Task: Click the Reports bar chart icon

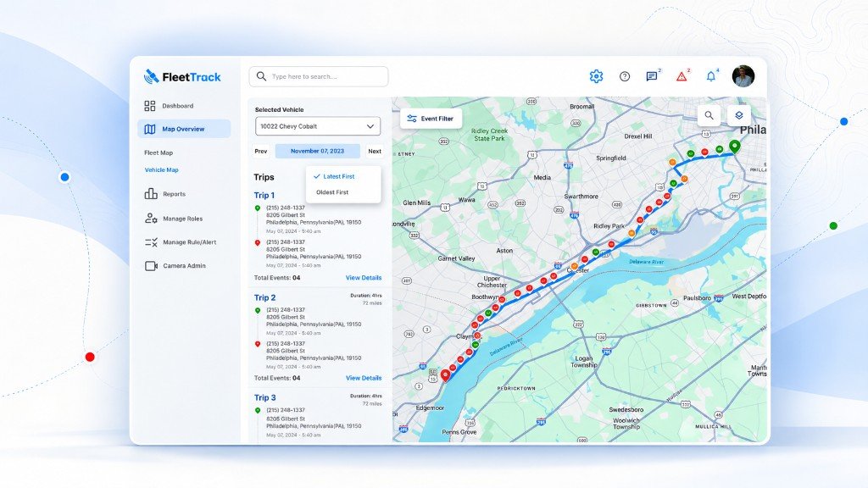Action: pos(151,194)
